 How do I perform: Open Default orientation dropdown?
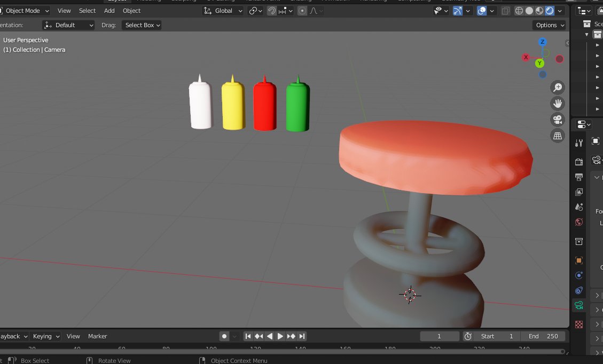click(x=68, y=25)
